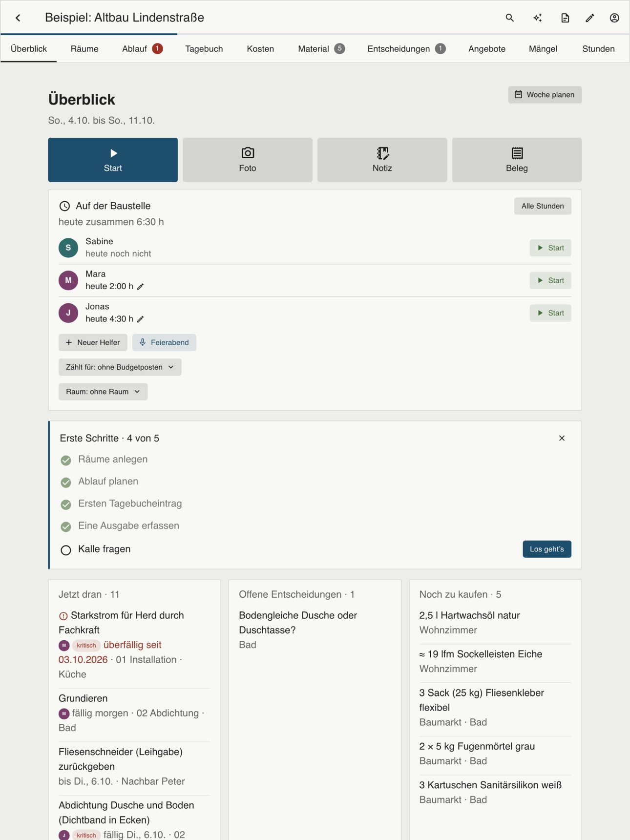Open the Starkstrom für Herd task

[x=134, y=645]
